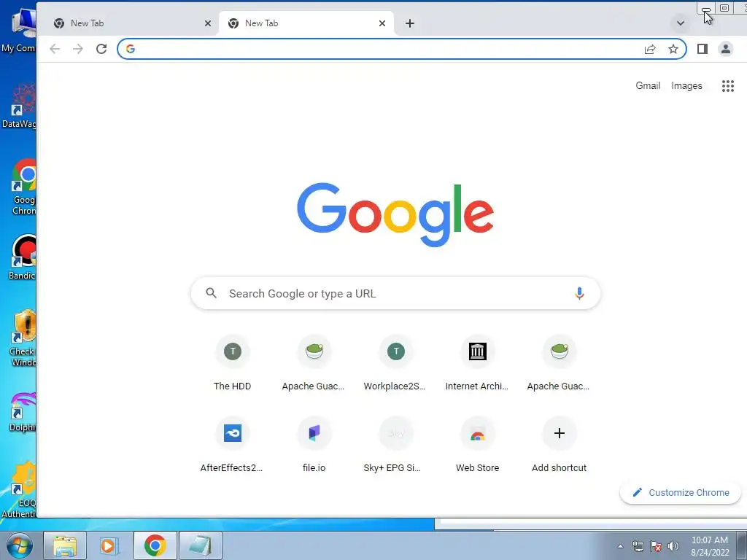Open a new tab with plus button
747x560 pixels.
(x=410, y=23)
